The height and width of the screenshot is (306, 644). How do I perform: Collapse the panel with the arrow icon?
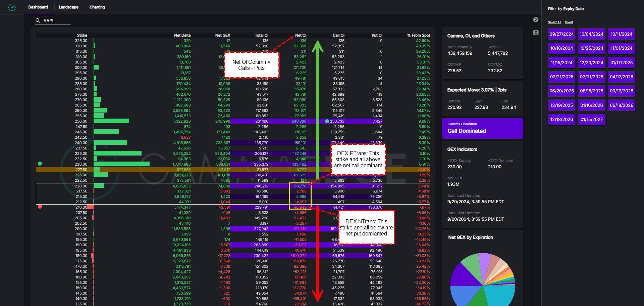536,20
